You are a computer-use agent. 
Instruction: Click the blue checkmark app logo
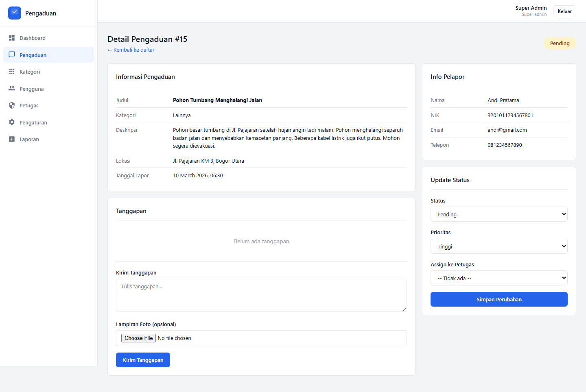tap(14, 13)
